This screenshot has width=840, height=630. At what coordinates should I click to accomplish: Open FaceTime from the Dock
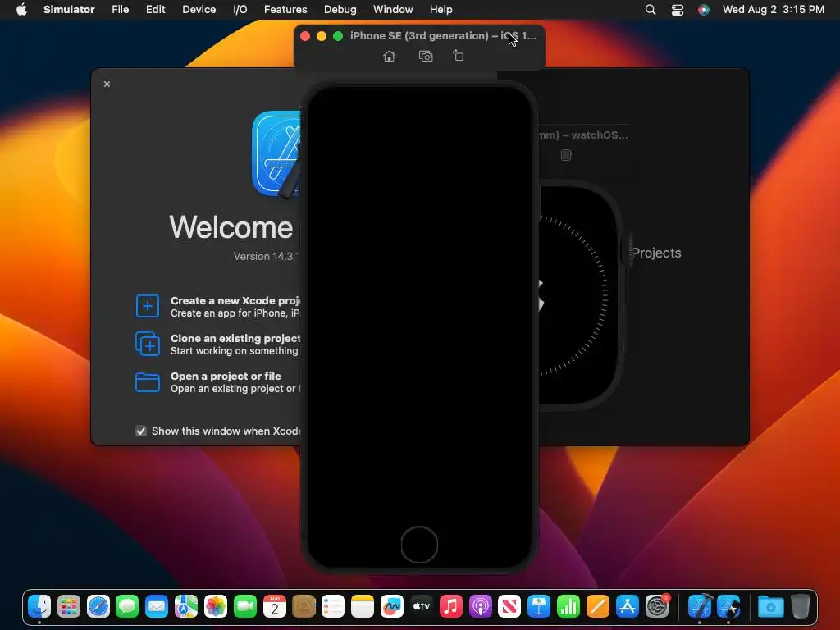click(x=244, y=606)
